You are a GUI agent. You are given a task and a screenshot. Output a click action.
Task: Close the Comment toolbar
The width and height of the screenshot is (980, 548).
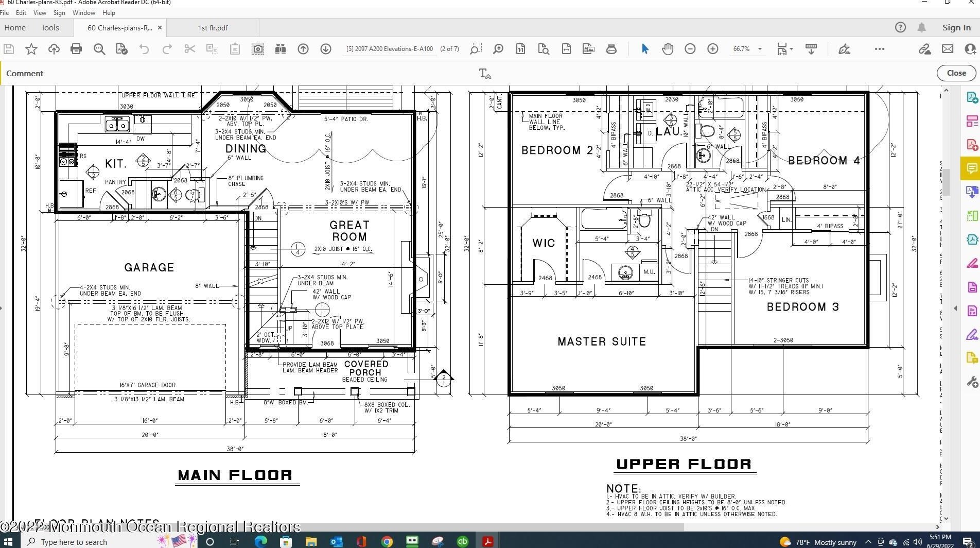pyautogui.click(x=956, y=73)
